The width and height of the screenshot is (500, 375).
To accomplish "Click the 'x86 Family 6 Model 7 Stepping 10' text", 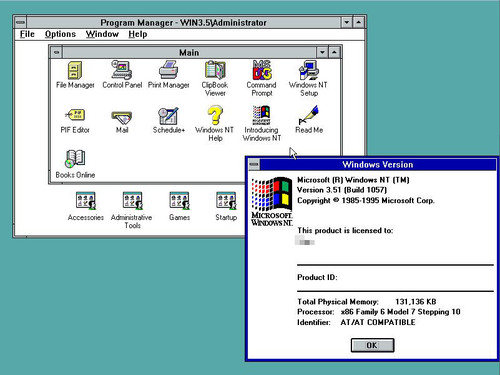I will coord(400,312).
